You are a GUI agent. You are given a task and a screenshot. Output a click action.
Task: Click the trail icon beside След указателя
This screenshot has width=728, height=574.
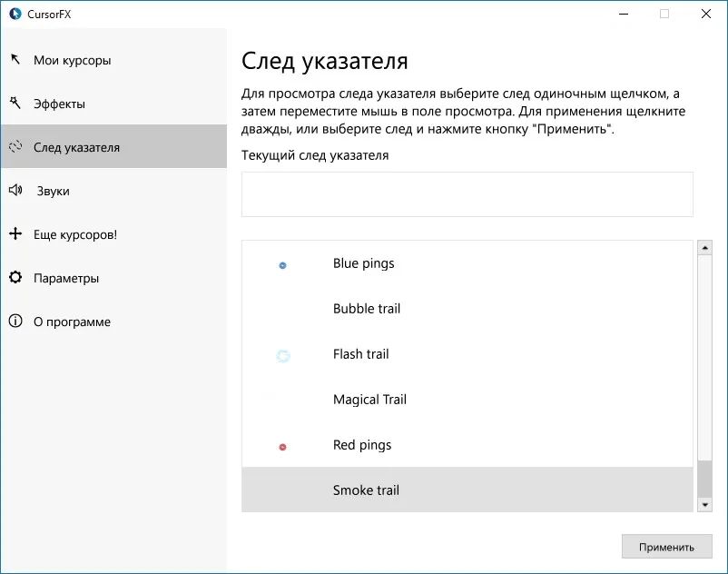point(15,146)
